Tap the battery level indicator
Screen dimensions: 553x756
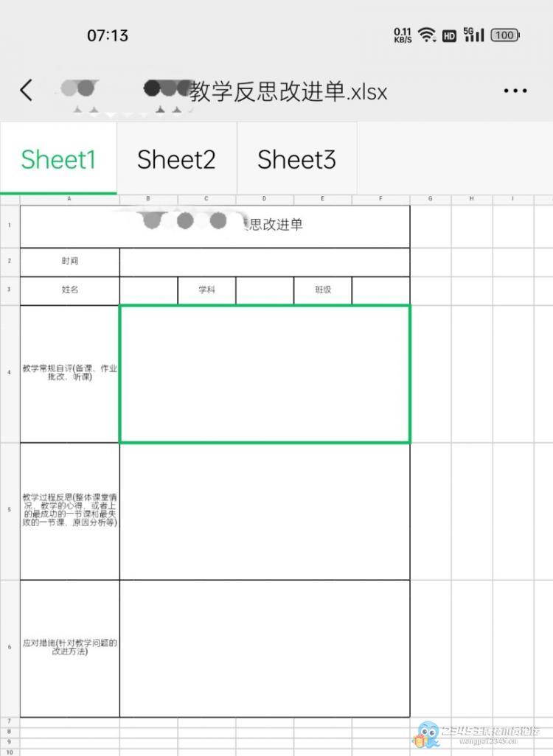tap(505, 35)
